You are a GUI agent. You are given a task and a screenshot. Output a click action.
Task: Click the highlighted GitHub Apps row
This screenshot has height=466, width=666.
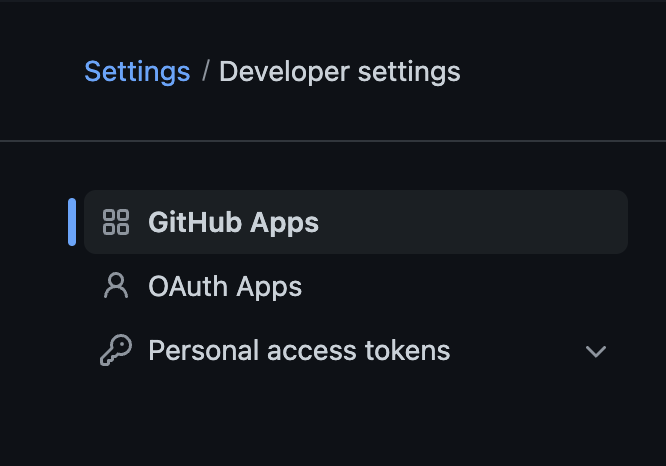click(x=356, y=222)
